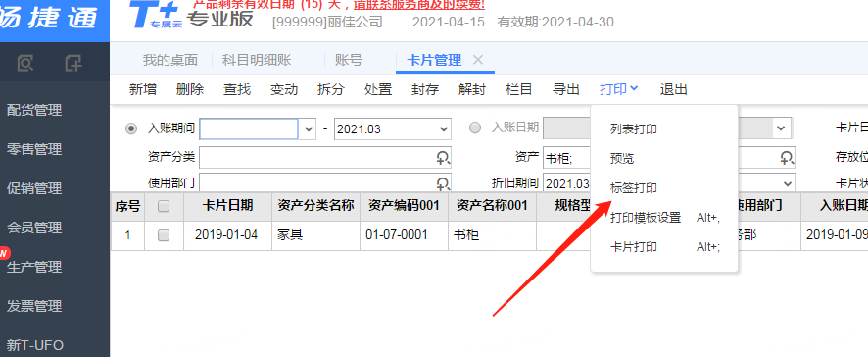This screenshot has height=357, width=868.
Task: Click the 书柜 asset name cell
Action: [492, 235]
